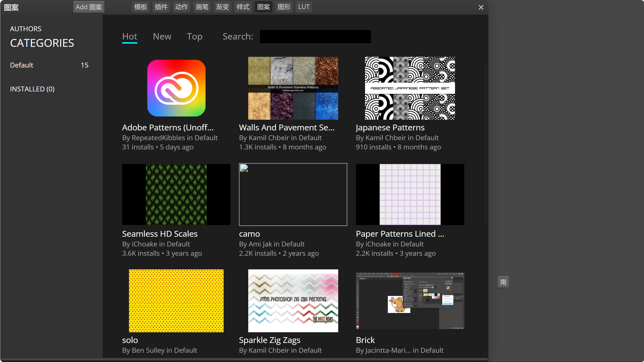This screenshot has width=644, height=362.
Task: Open the Brick pattern screenshot thumbnail
Action: coord(410,301)
